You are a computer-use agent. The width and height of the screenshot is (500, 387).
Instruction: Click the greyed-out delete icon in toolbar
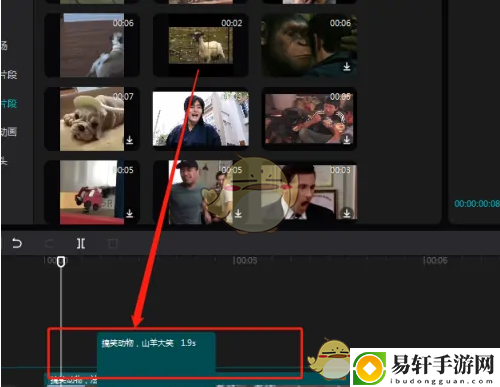point(113,244)
